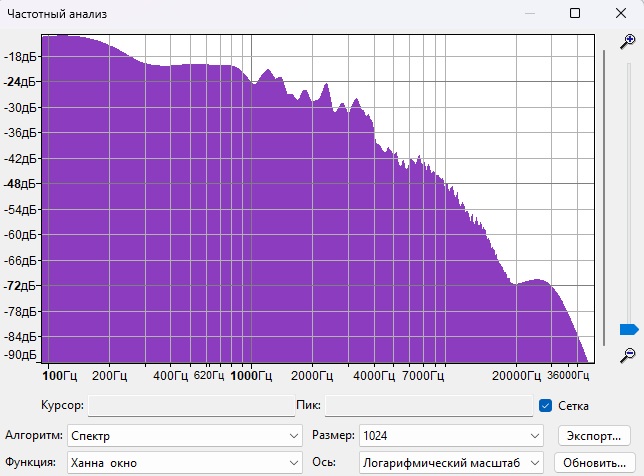Viewport: 644px width, 476px height.
Task: Click the vertical scrollbar beside the spectrum plot
Action: pos(604,198)
